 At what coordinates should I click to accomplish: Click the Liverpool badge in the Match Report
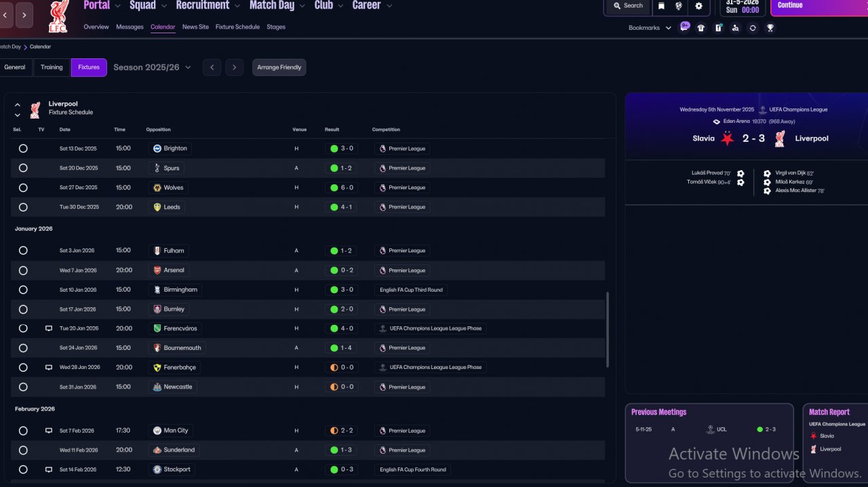[x=813, y=449]
